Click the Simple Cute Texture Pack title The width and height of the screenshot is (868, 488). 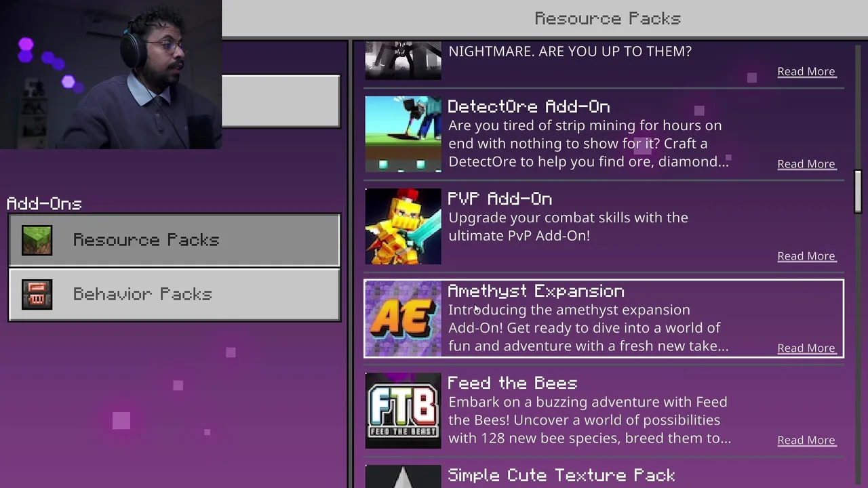pyautogui.click(x=561, y=476)
